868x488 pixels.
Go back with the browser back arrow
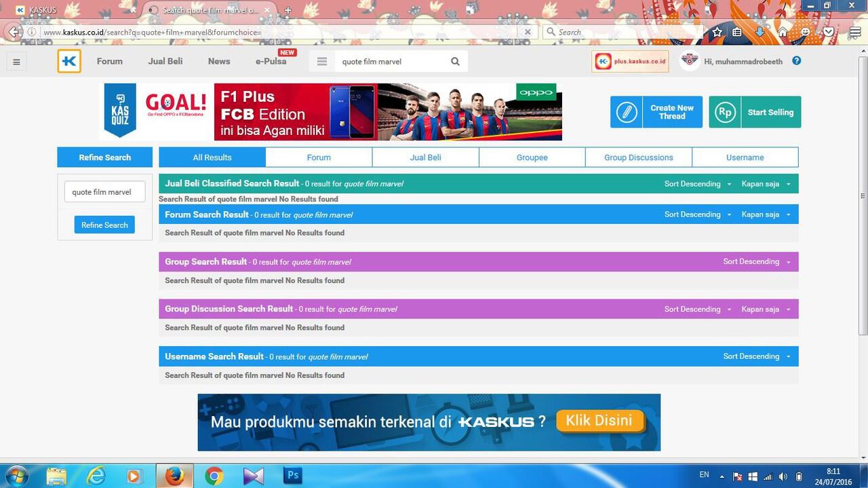tap(15, 32)
